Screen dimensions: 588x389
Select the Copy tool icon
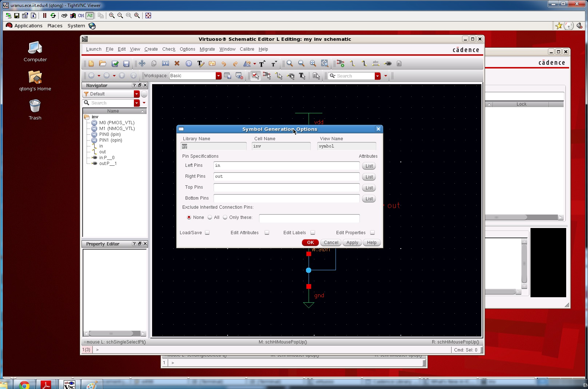click(x=154, y=63)
